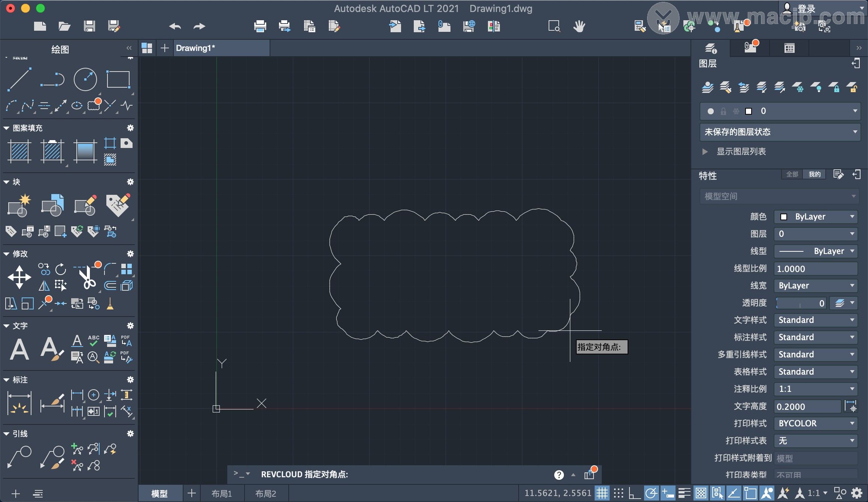
Task: Select the Circle drawing tool
Action: 85,79
